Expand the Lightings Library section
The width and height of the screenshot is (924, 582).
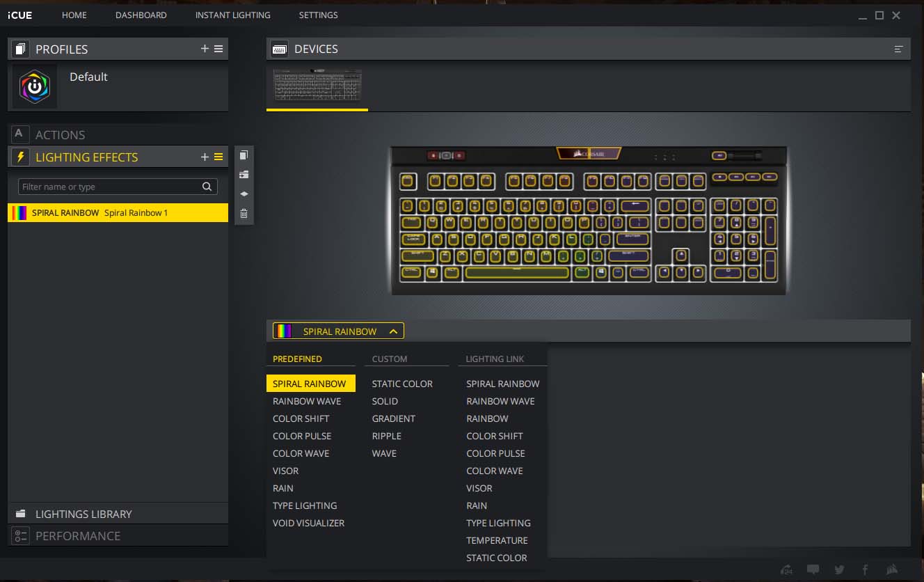(83, 514)
